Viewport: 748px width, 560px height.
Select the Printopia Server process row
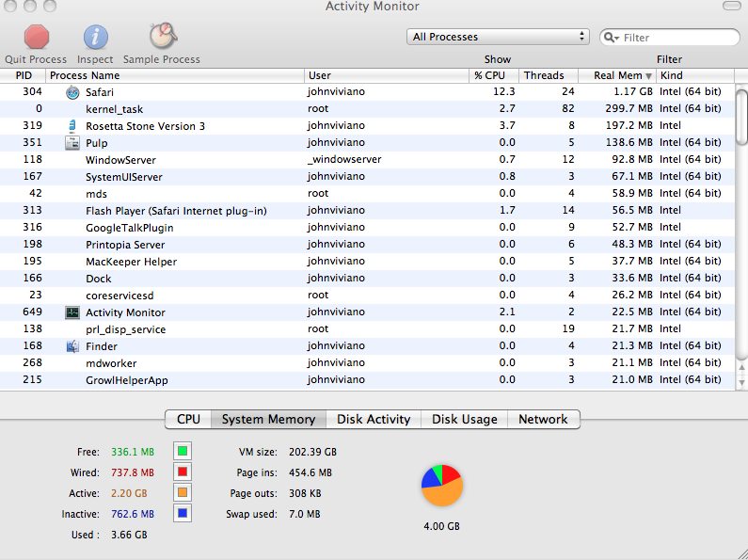coord(367,244)
